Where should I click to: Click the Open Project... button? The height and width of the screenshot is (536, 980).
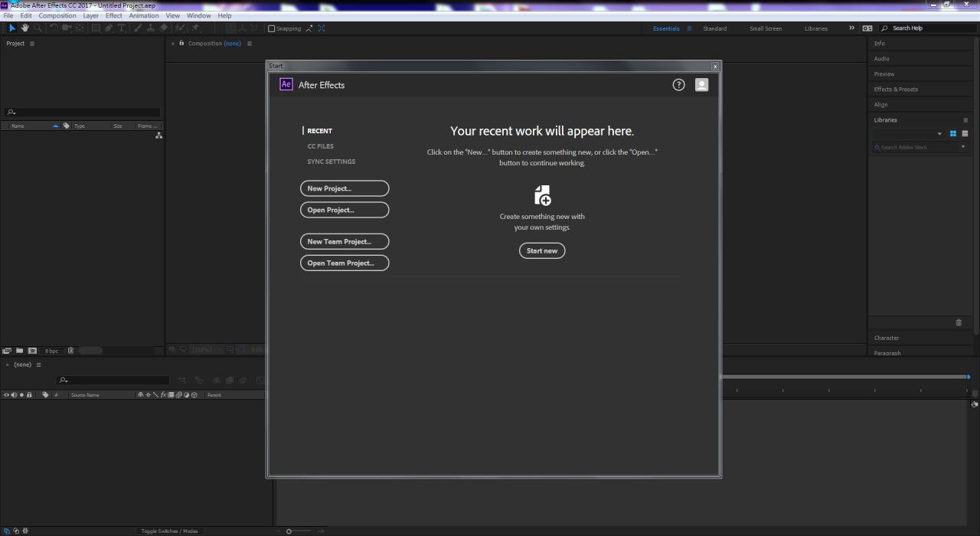[345, 210]
